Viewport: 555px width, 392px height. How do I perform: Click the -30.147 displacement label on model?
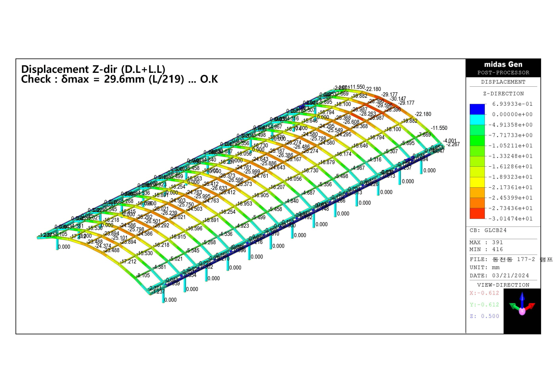398,99
